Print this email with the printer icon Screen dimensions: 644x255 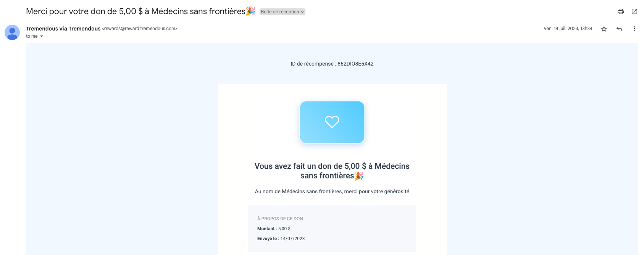[621, 11]
